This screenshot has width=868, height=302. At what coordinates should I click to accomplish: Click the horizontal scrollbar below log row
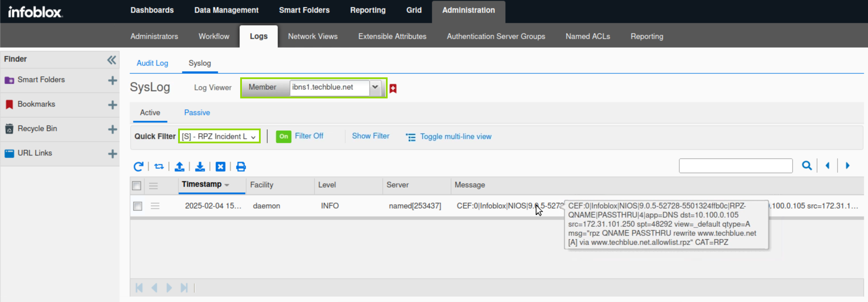(337, 218)
